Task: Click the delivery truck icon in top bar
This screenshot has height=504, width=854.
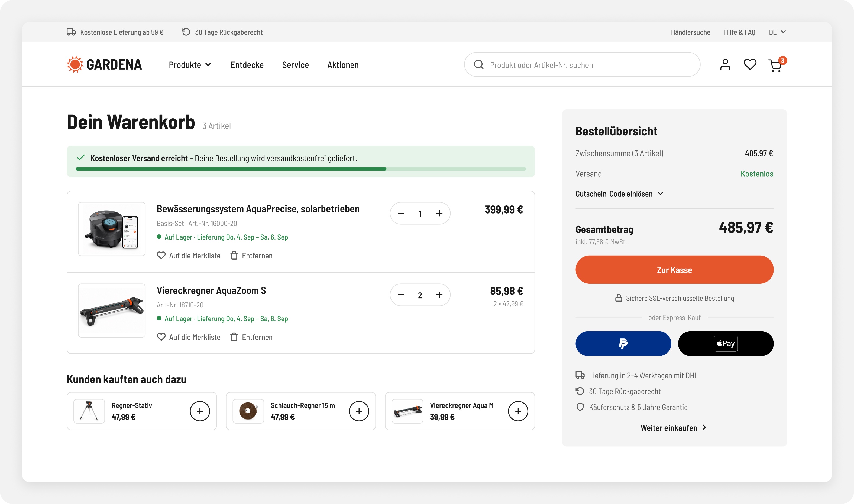Action: [71, 32]
